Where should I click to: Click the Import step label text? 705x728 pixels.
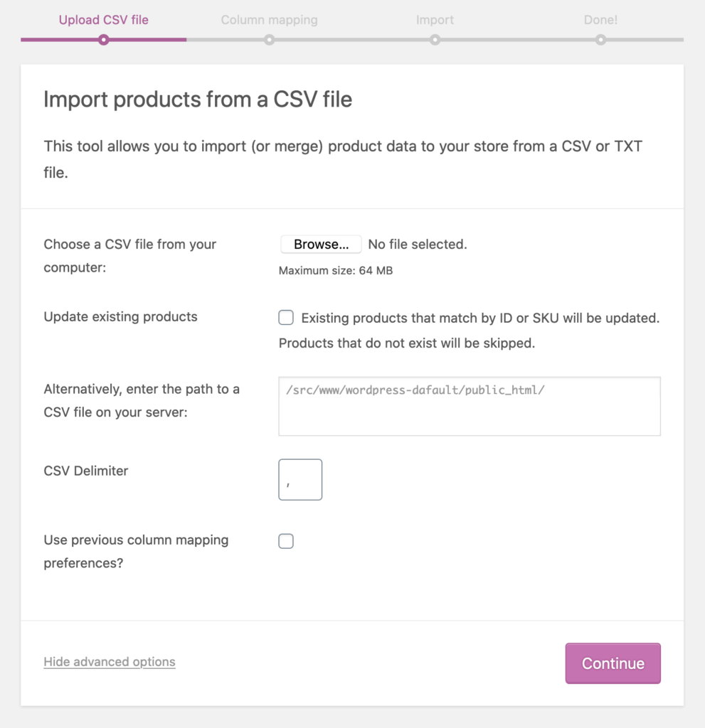point(435,20)
